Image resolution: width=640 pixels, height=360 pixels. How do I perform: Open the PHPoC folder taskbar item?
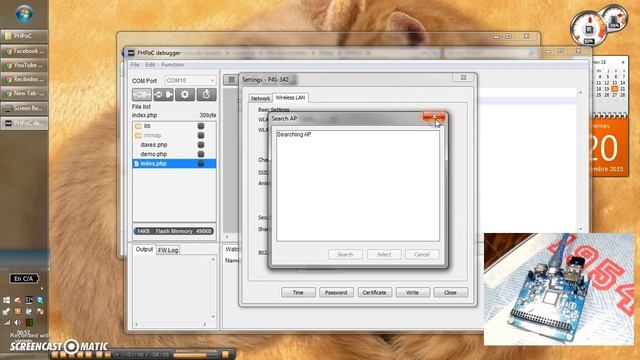tap(24, 36)
